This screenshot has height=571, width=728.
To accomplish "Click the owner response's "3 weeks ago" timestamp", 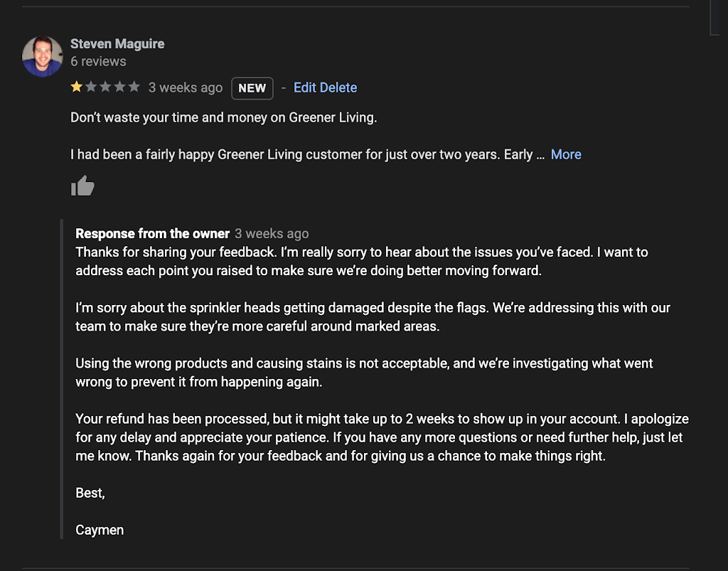I will (x=272, y=233).
